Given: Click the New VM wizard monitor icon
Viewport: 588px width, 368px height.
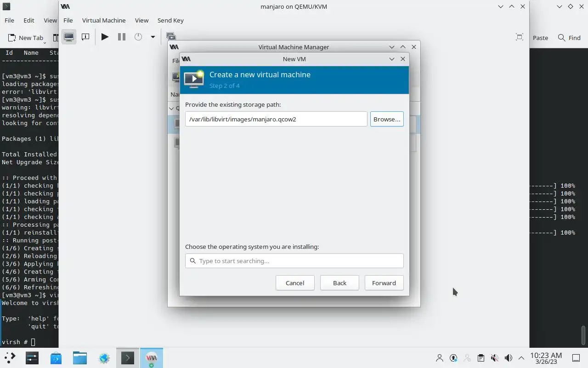Looking at the screenshot, I should pyautogui.click(x=194, y=79).
